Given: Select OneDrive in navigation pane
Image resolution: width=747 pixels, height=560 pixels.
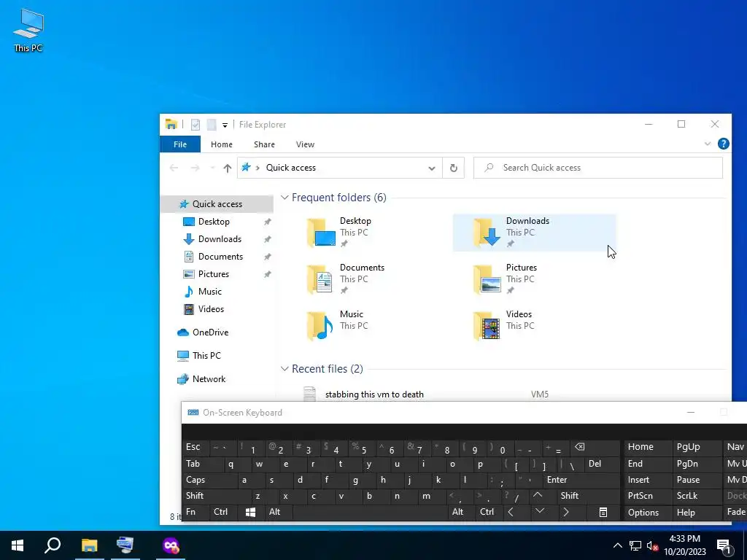Looking at the screenshot, I should [x=210, y=332].
